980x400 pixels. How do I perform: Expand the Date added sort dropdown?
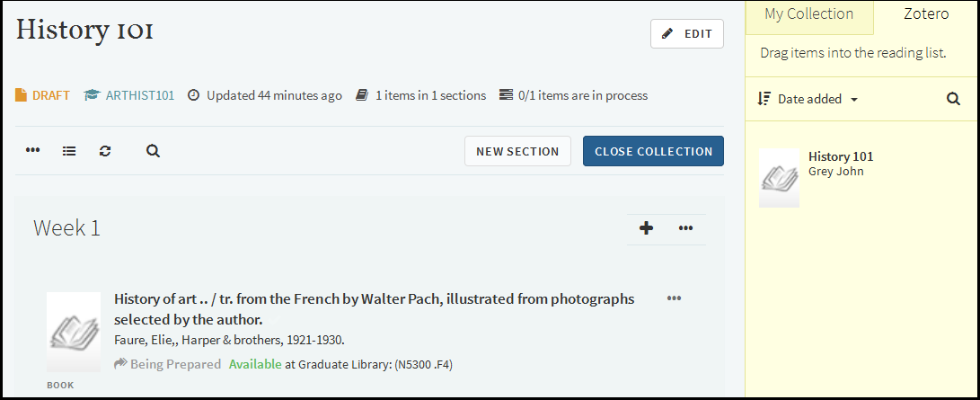coord(817,99)
